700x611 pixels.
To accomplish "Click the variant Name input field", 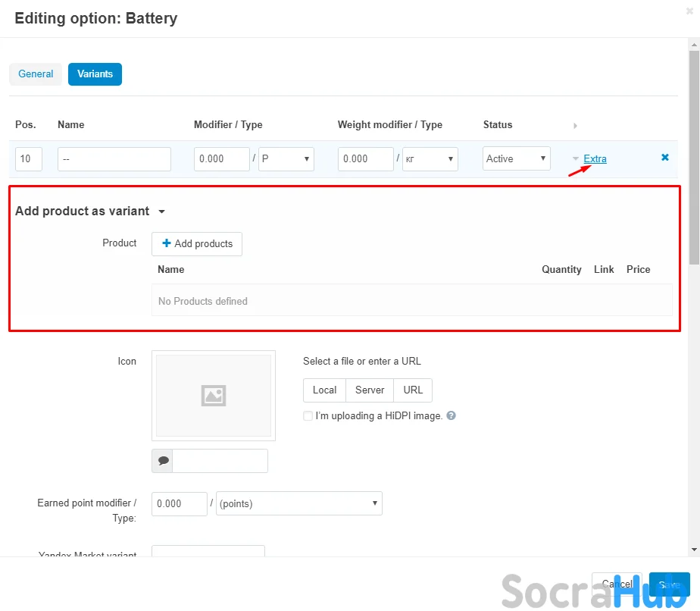I will point(114,158).
